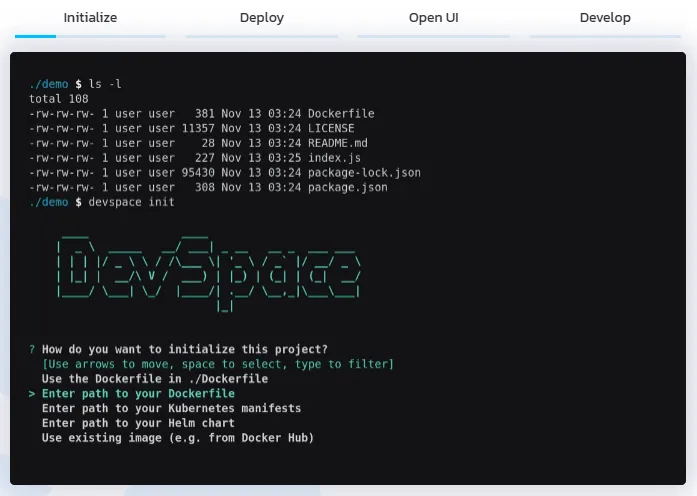Click the package-lock.json file name
Image resolution: width=697 pixels, height=496 pixels.
(x=364, y=172)
